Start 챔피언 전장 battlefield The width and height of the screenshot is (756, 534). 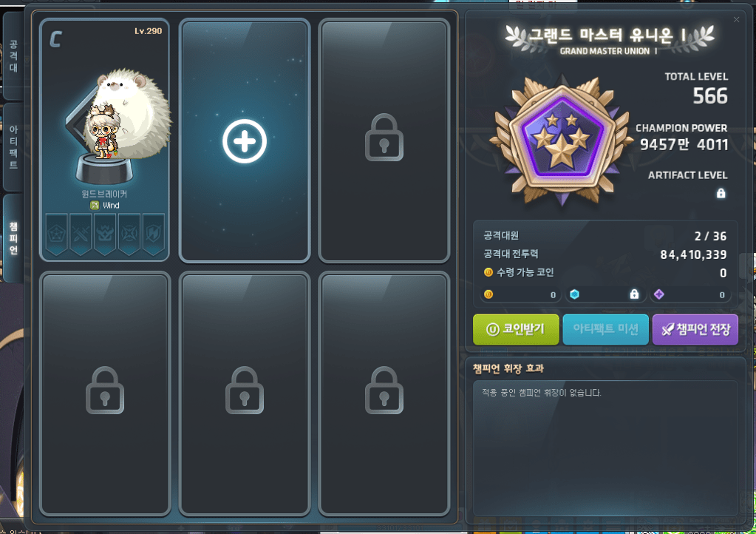[695, 329]
